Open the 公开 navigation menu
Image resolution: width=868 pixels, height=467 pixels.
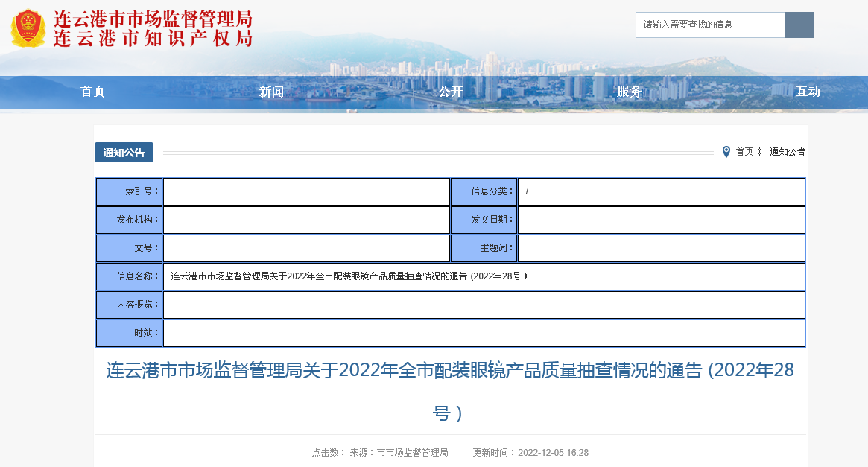[x=450, y=92]
